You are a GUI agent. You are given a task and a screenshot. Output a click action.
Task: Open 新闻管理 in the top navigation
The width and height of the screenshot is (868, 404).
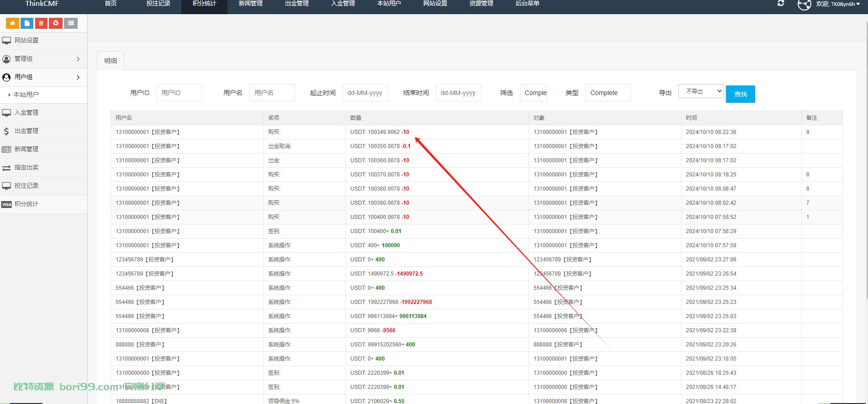point(250,4)
